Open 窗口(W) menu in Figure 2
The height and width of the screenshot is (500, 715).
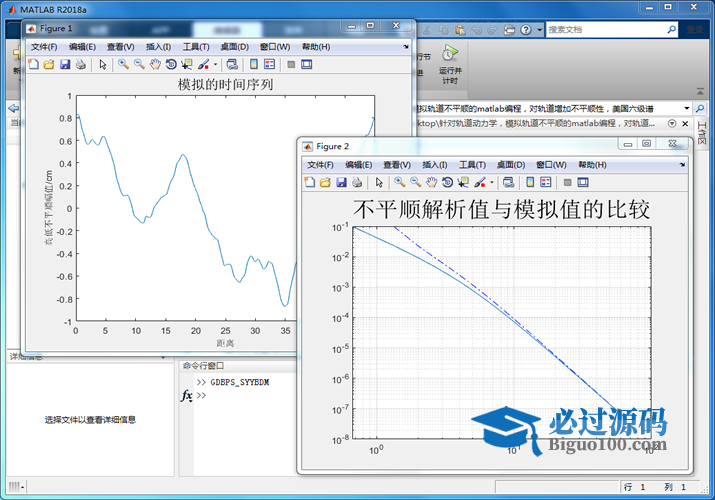[x=551, y=165]
